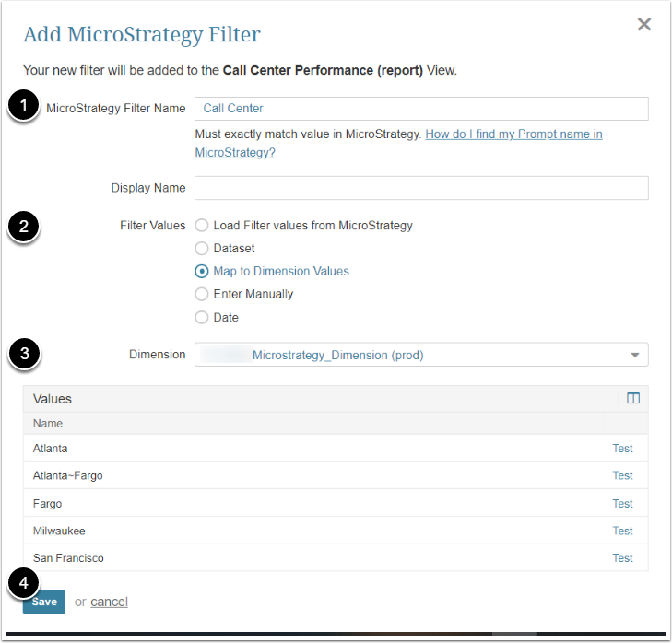This screenshot has width=672, height=643.
Task: Click the cancel link
Action: point(110,602)
